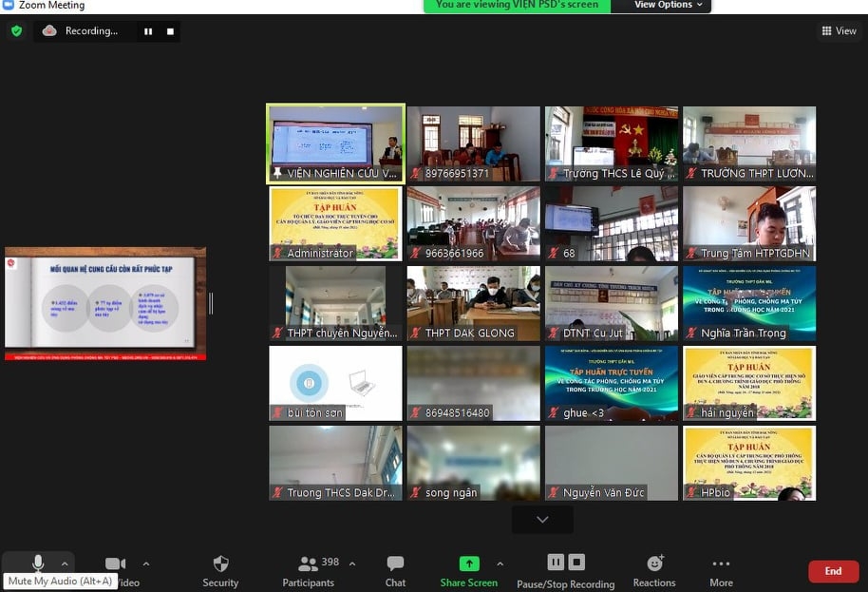Expand the View Options dropdown

coord(670,5)
